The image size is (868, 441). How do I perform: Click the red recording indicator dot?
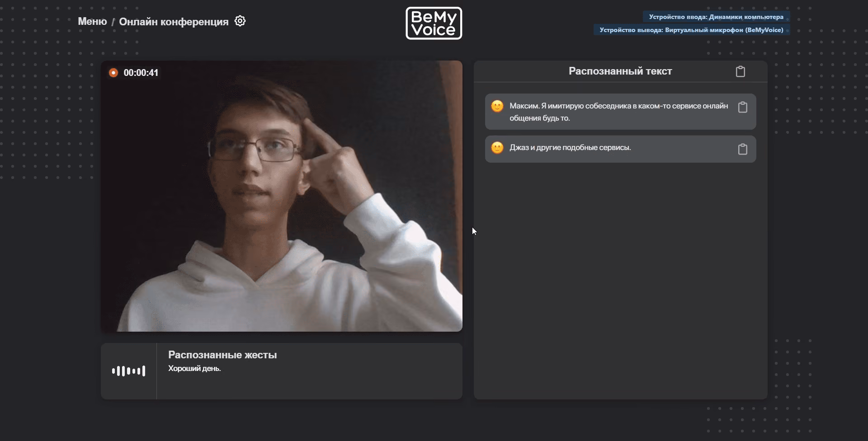click(113, 73)
